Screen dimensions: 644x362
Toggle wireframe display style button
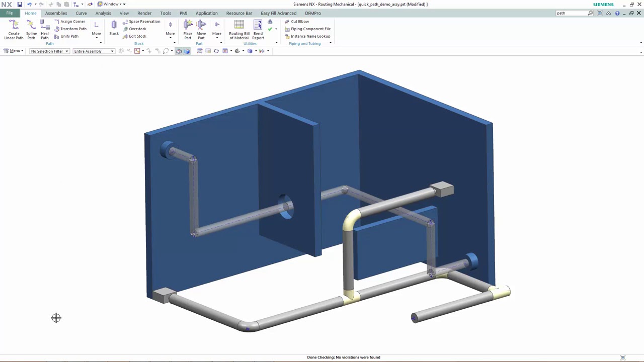(x=179, y=51)
